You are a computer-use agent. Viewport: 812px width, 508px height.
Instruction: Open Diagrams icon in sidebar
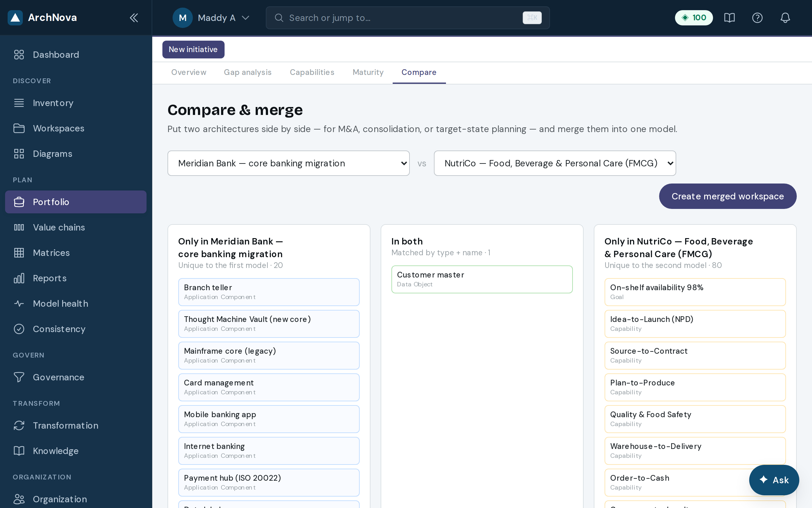(19, 154)
